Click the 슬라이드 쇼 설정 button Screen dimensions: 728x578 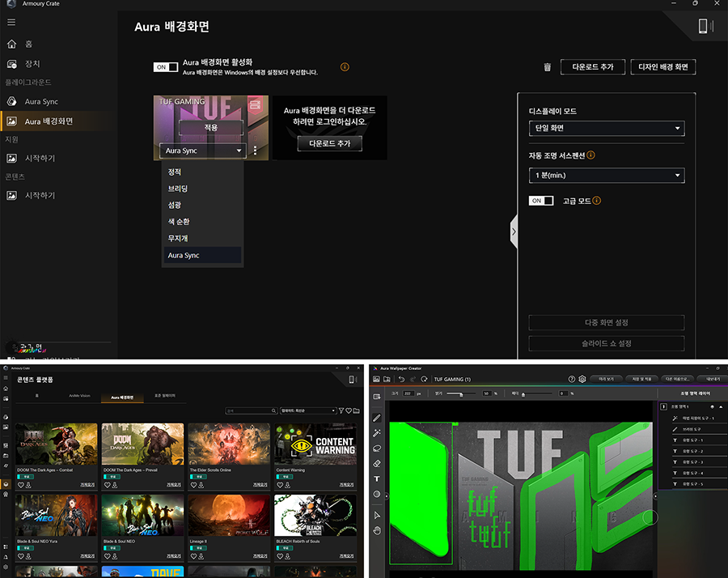(607, 343)
